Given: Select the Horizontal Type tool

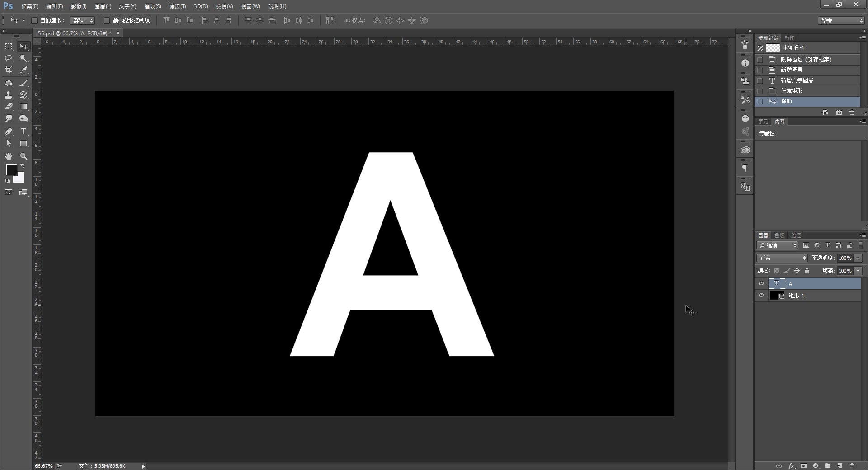Looking at the screenshot, I should [x=24, y=132].
